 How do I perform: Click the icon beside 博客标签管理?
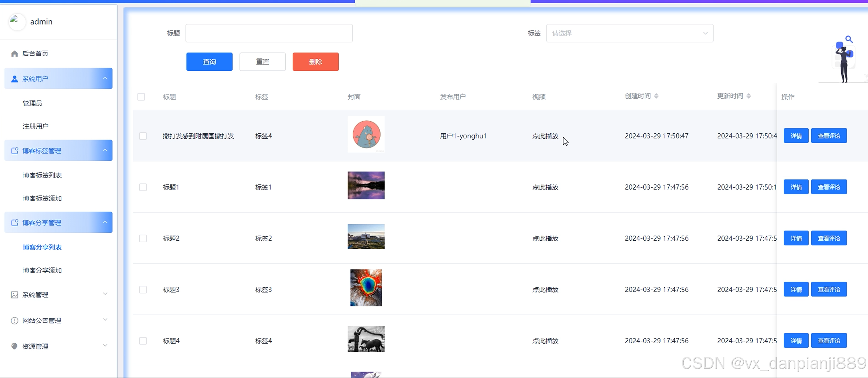(x=14, y=151)
